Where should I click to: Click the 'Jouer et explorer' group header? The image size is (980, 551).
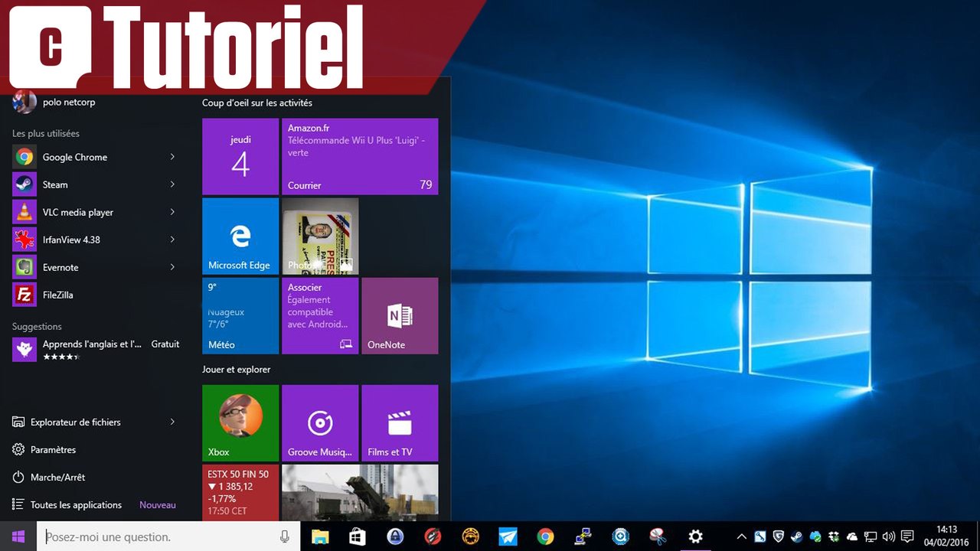(x=237, y=370)
